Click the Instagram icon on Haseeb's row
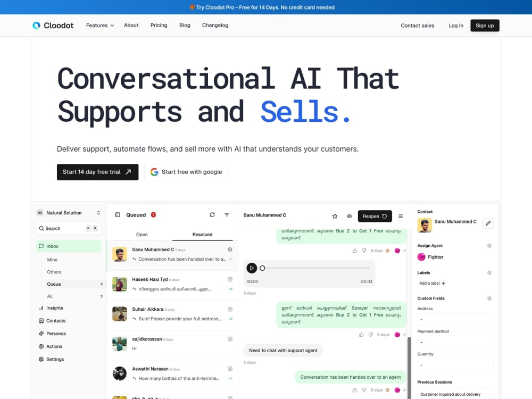 pos(230,279)
